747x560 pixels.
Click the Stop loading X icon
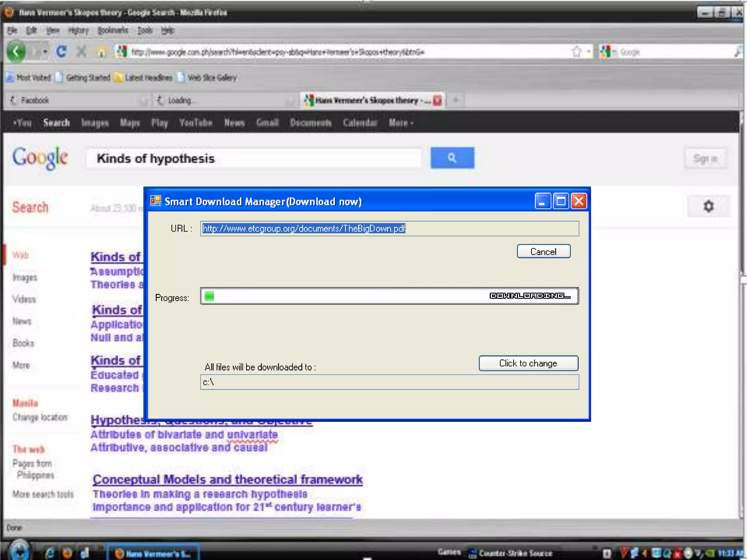pos(81,52)
